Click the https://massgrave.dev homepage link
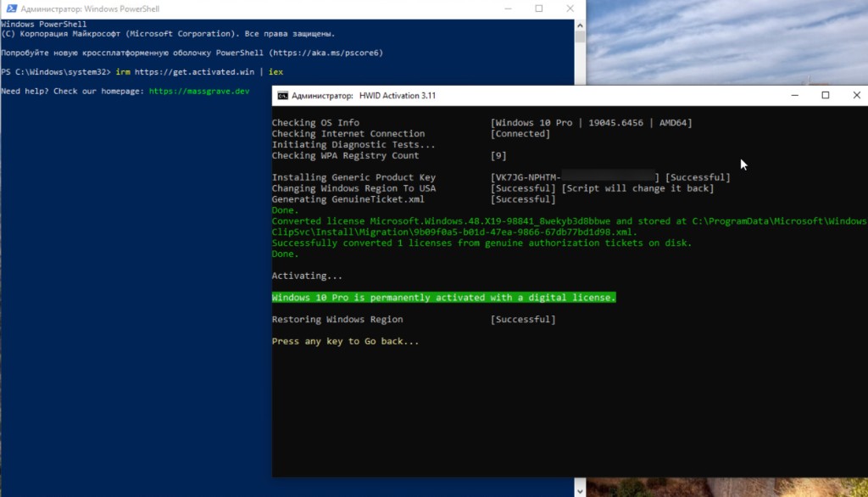The width and height of the screenshot is (868, 497). point(199,91)
